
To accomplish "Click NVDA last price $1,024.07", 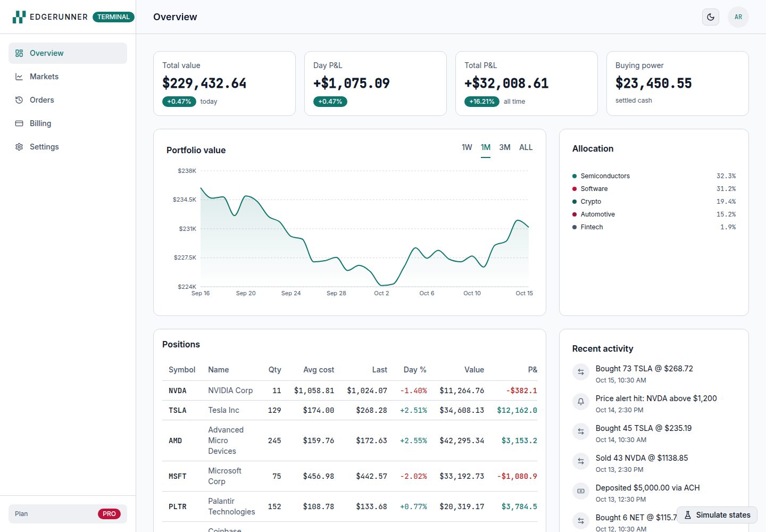I will coord(367,390).
